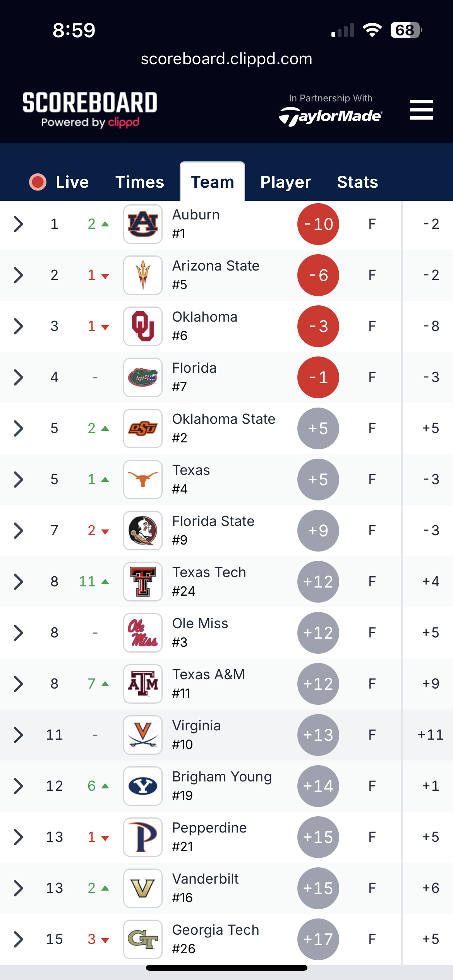Expand the Virginia row chevron
This screenshot has width=453, height=980.
click(x=18, y=735)
